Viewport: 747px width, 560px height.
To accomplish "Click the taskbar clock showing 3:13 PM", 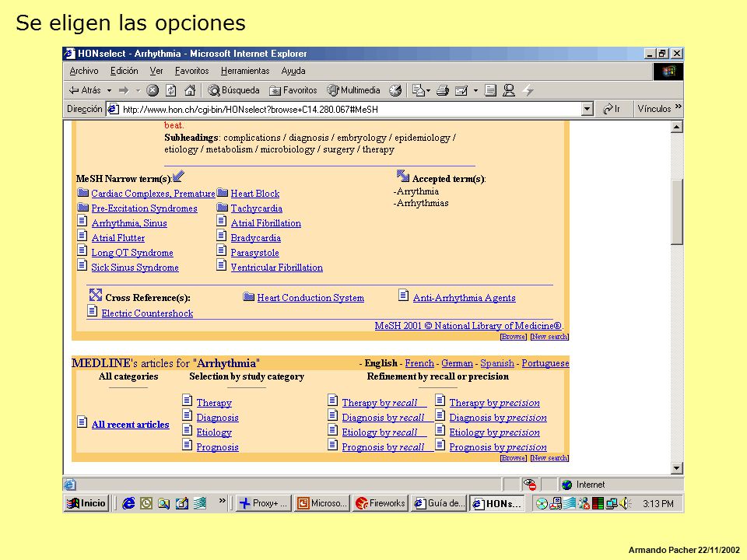I will click(x=658, y=503).
